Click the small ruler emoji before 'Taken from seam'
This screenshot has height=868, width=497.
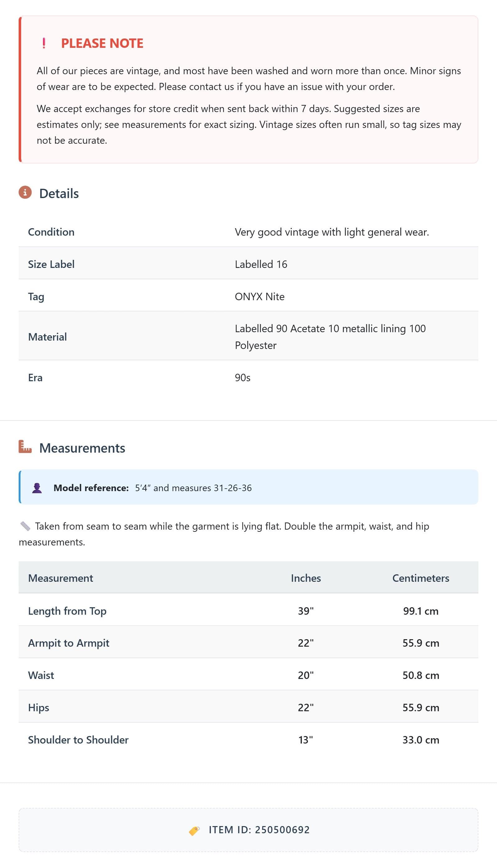(x=25, y=526)
